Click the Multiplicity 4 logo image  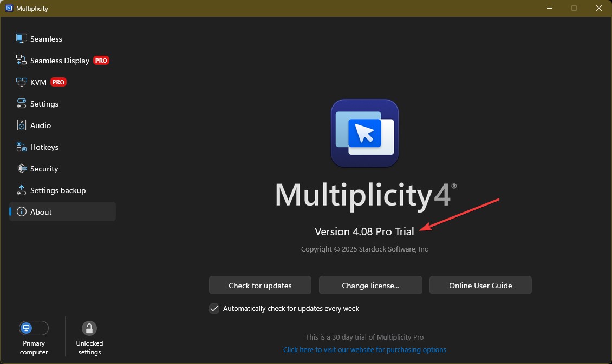pos(364,133)
